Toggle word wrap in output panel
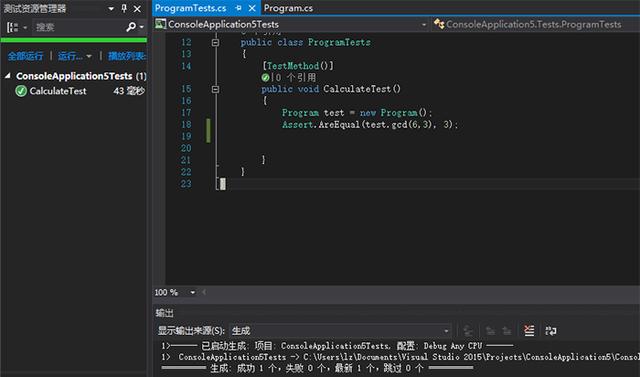640x377 pixels. coord(551,330)
